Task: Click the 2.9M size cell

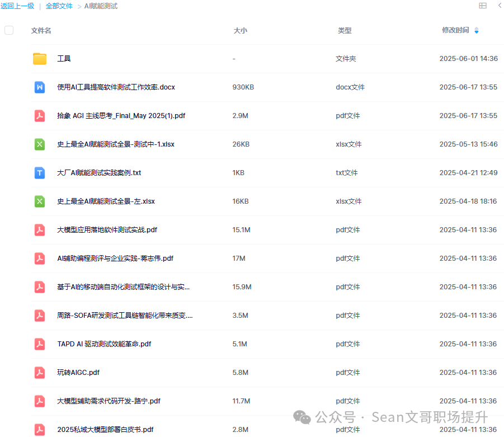Action: pos(241,116)
